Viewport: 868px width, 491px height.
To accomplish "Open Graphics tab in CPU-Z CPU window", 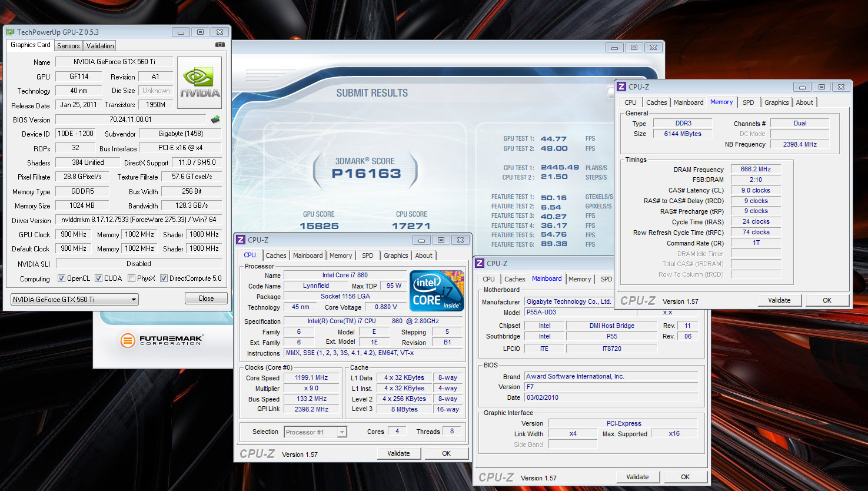I will 395,256.
